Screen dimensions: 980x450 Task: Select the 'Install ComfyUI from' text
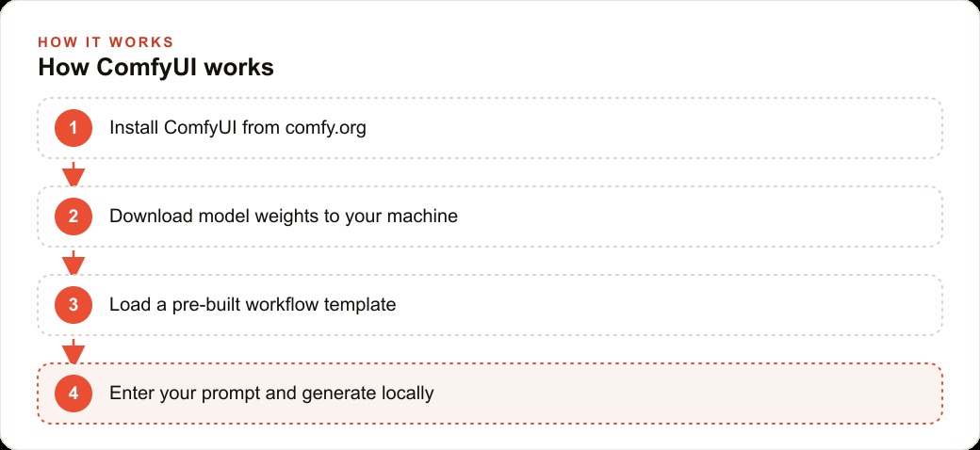(x=195, y=128)
